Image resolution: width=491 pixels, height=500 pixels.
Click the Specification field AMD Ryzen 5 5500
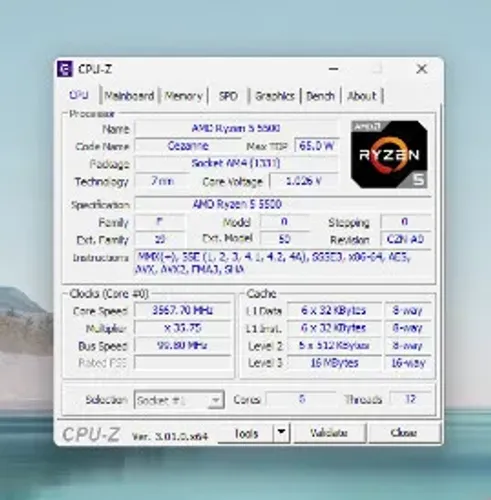click(x=283, y=204)
